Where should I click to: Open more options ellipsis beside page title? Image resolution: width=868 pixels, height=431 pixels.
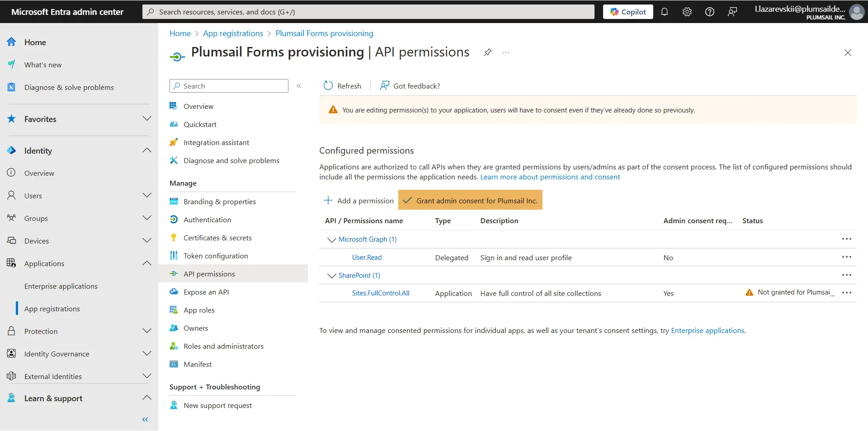point(505,52)
